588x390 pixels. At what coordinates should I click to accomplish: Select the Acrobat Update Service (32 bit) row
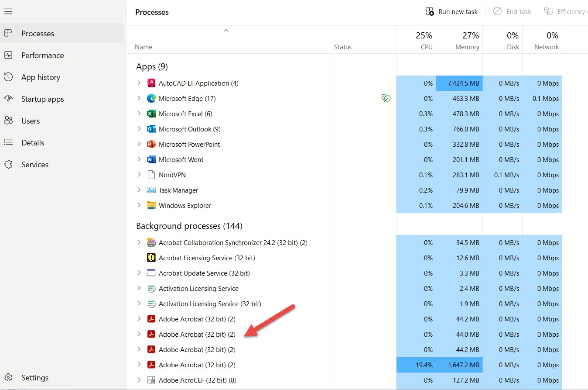[x=344, y=273]
